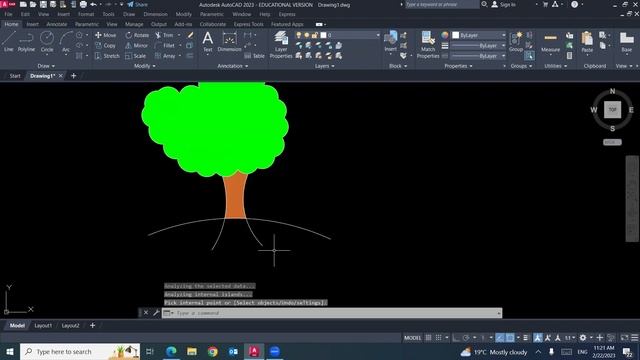Toggle 2D object snap in status bar
Screen dimensions: 640x360
coord(510,338)
